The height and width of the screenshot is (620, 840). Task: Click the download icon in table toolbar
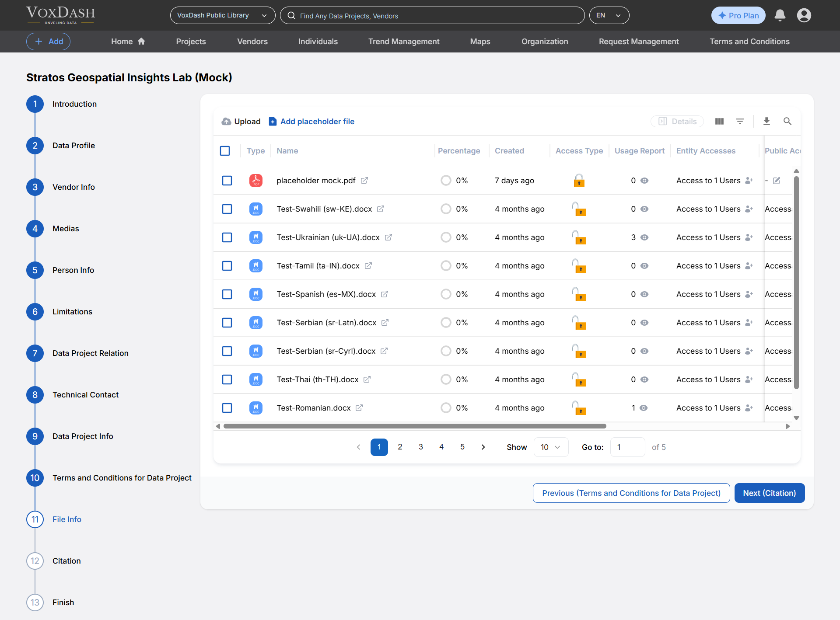[x=766, y=121]
